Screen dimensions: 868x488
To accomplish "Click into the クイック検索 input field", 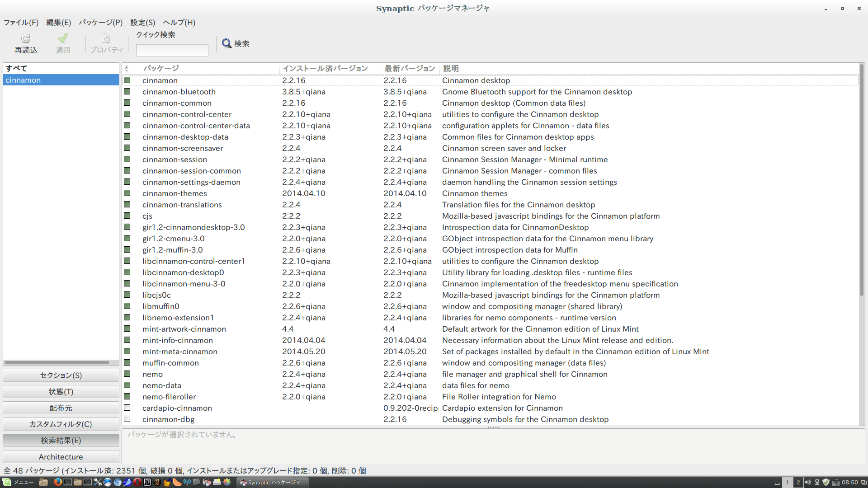I will click(x=172, y=50).
